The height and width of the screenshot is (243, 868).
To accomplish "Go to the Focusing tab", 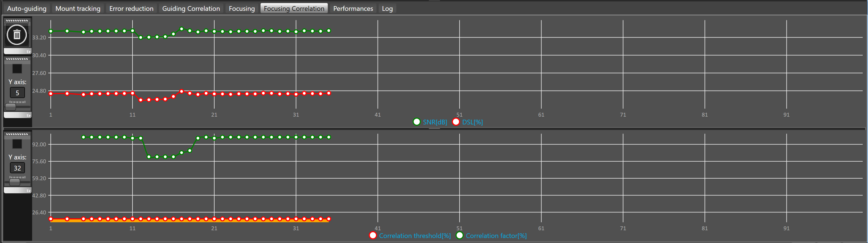I will (x=241, y=8).
